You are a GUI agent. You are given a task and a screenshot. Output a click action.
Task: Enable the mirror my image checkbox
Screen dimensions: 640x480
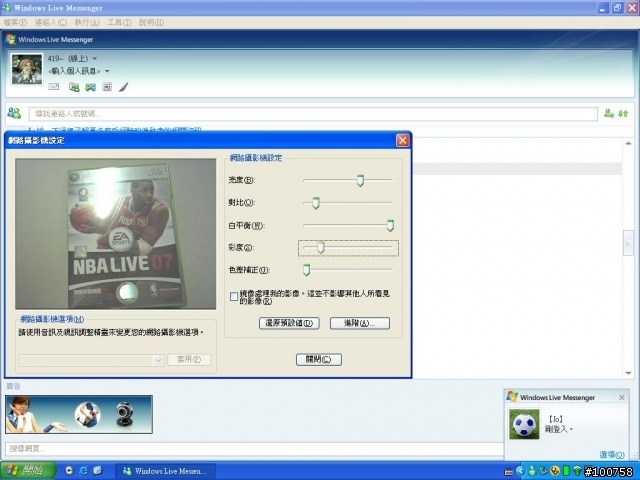234,297
